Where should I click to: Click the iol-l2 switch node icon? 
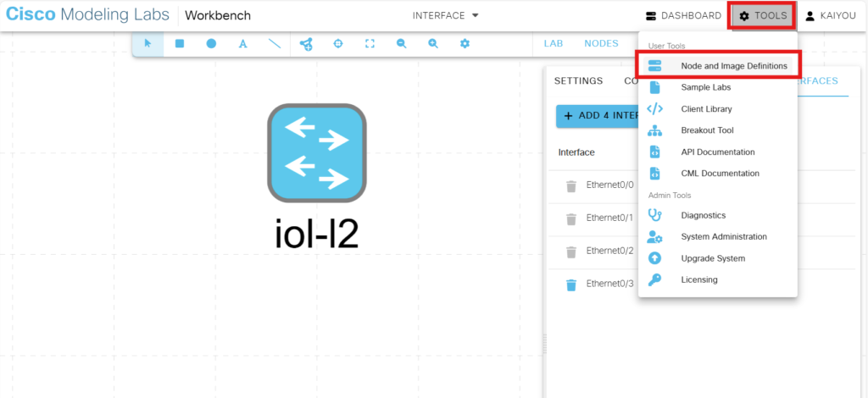coord(317,153)
